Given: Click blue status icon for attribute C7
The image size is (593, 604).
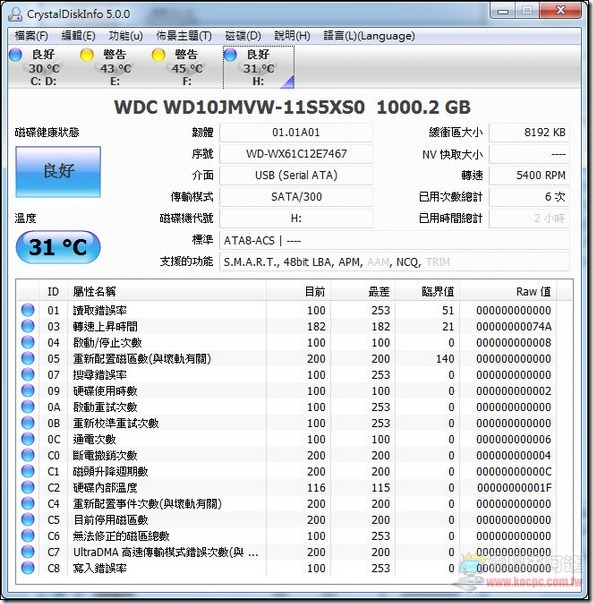Looking at the screenshot, I should pyautogui.click(x=28, y=552).
